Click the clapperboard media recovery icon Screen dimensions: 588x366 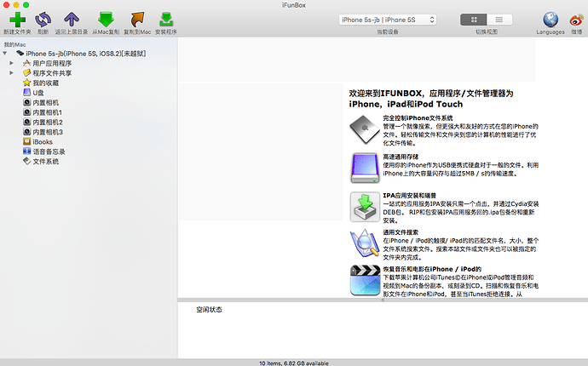365,281
